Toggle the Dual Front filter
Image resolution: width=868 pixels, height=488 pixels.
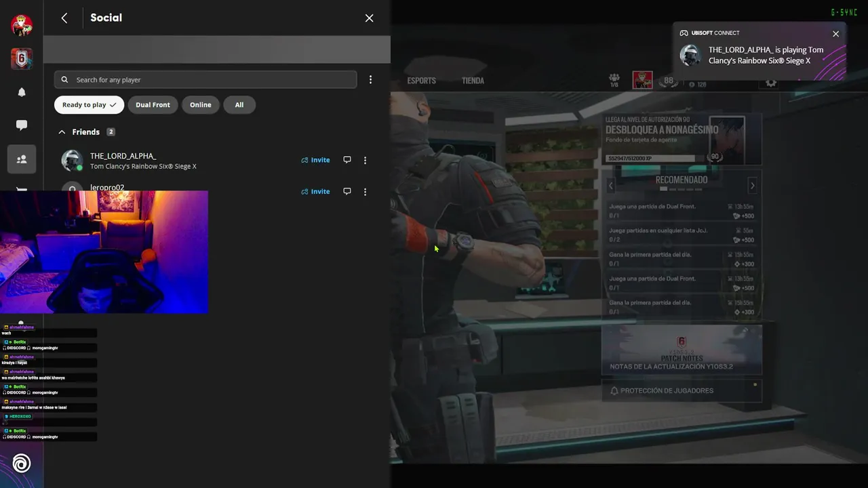tap(153, 105)
